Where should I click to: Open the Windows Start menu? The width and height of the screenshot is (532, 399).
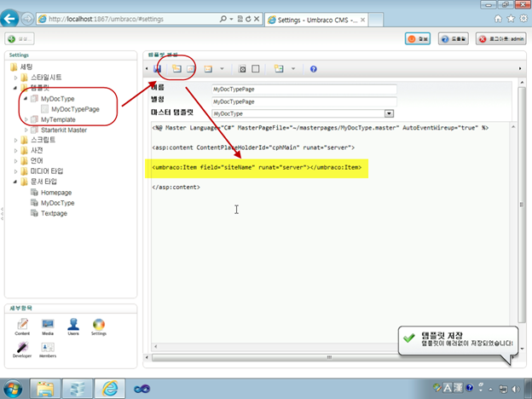point(13,389)
